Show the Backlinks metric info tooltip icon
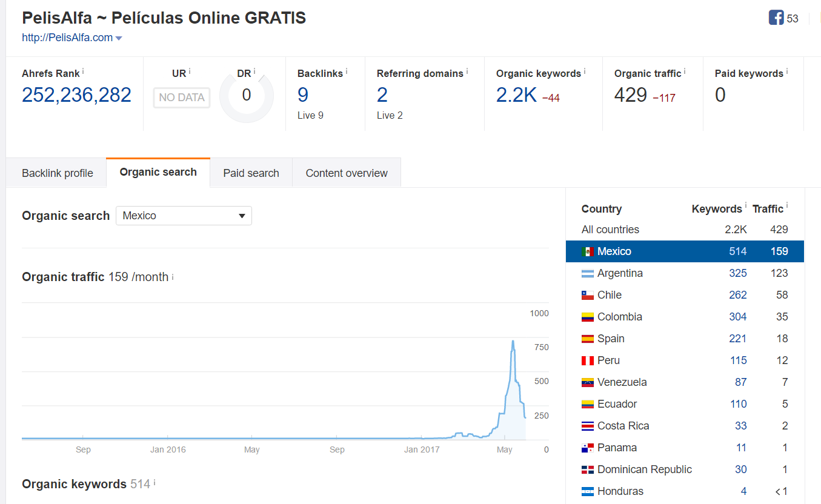The image size is (821, 504). coord(347,71)
